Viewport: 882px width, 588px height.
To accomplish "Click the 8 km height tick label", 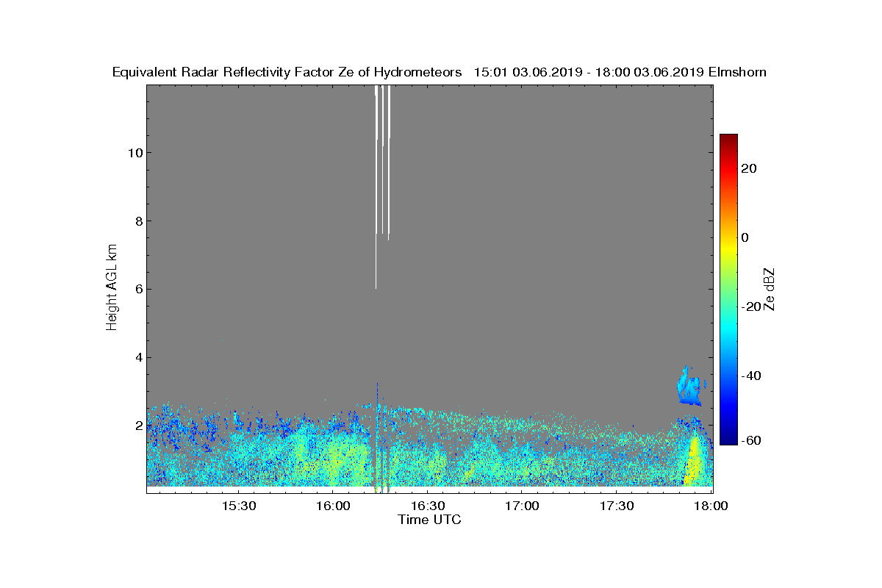I will tap(138, 221).
